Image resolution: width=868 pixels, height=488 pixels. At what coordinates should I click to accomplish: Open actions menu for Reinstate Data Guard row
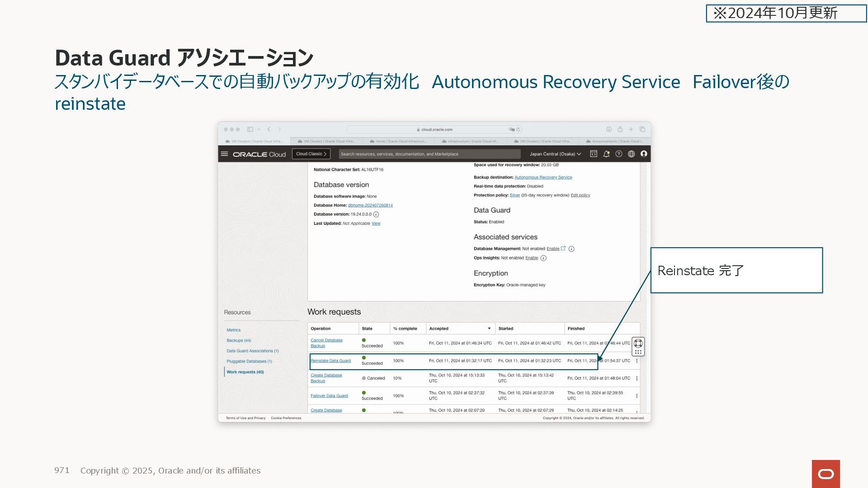point(637,361)
